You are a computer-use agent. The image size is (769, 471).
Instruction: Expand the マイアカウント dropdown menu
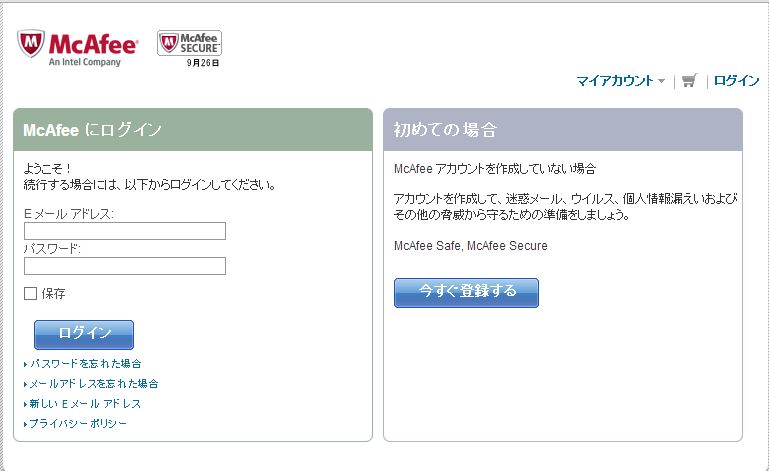coord(620,81)
